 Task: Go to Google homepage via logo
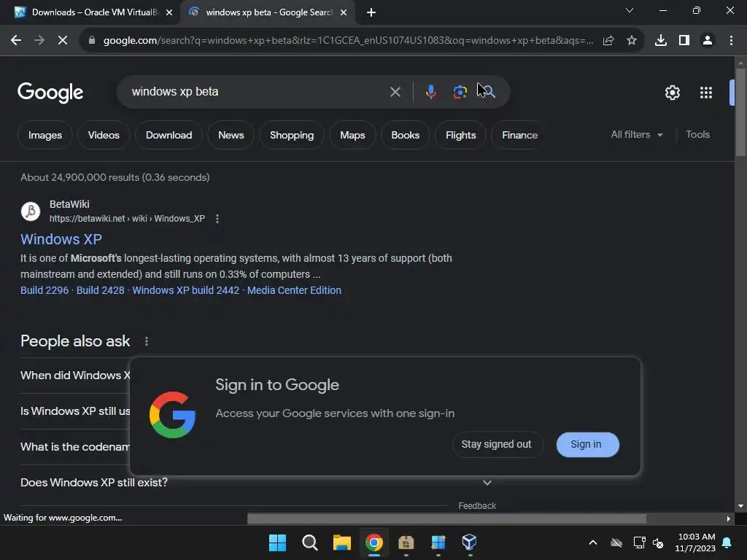coord(50,93)
